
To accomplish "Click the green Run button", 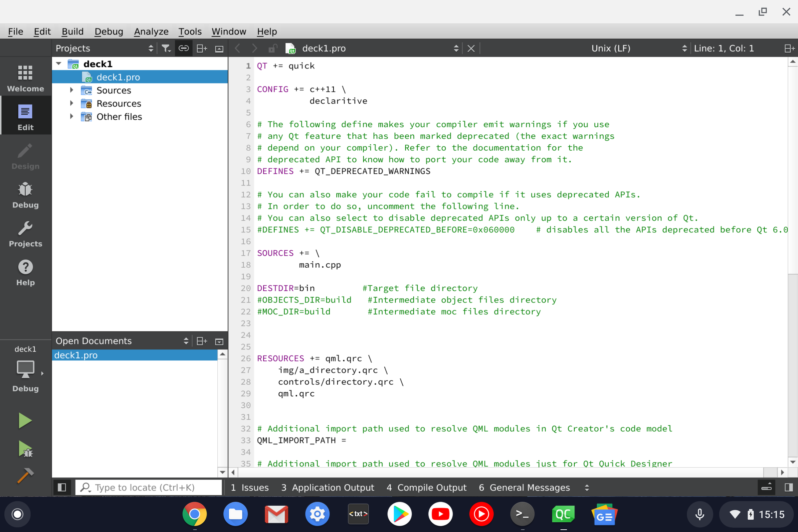I will pyautogui.click(x=25, y=421).
